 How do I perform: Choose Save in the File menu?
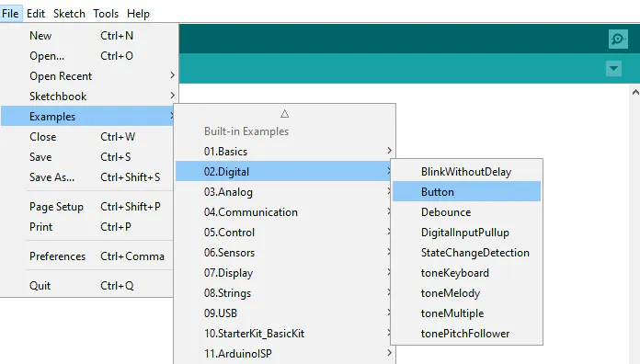click(x=87, y=156)
